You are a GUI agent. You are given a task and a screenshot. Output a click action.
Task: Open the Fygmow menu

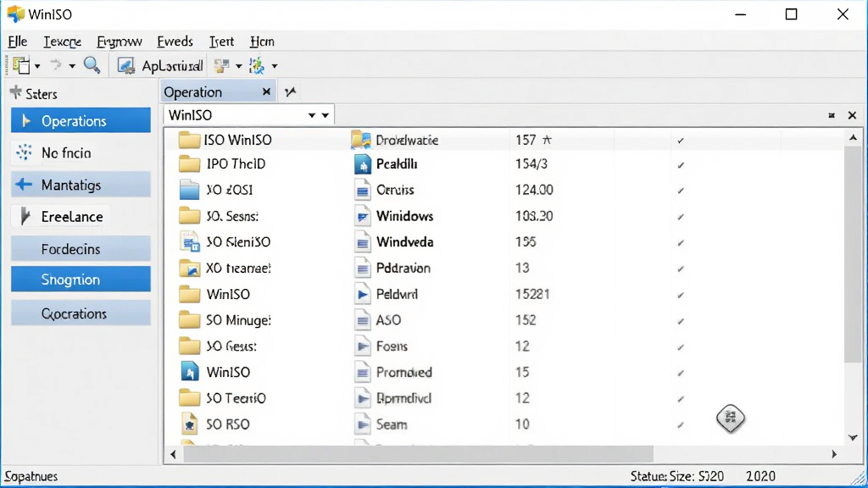coord(119,42)
